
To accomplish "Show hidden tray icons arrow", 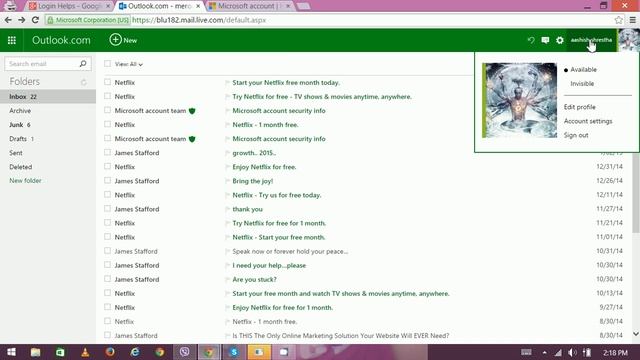I will (544, 352).
